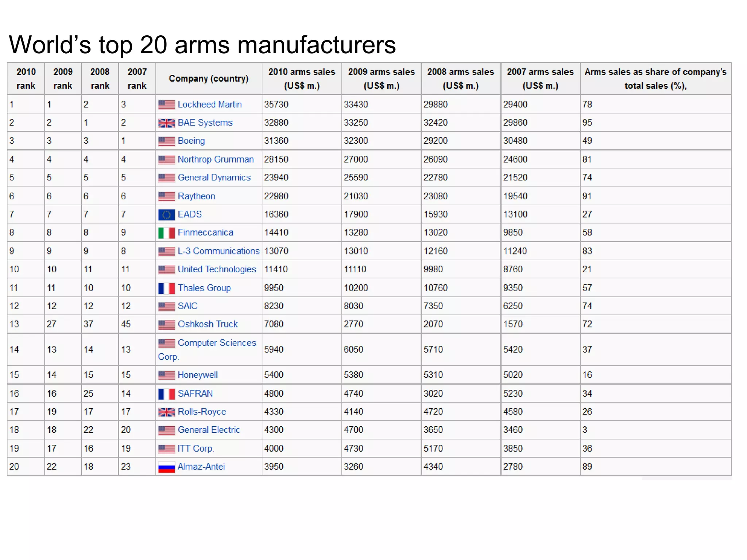This screenshot has width=747, height=560.
Task: Click the French flag beside SAFRAN
Action: pyautogui.click(x=166, y=394)
